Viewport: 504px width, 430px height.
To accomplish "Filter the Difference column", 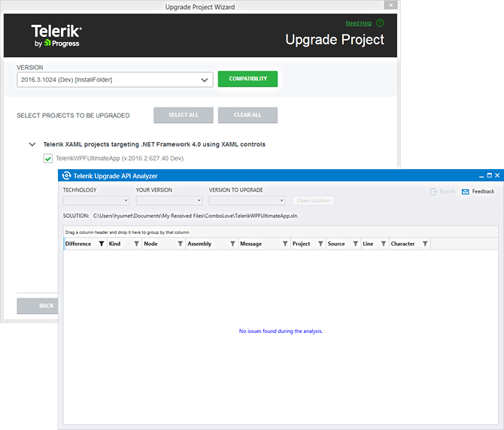I will pyautogui.click(x=102, y=244).
